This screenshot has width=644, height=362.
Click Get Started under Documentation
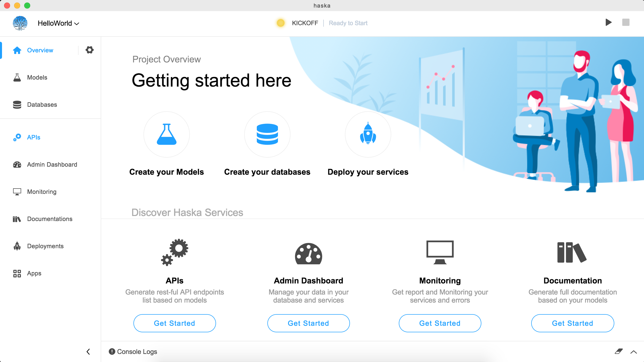point(572,323)
